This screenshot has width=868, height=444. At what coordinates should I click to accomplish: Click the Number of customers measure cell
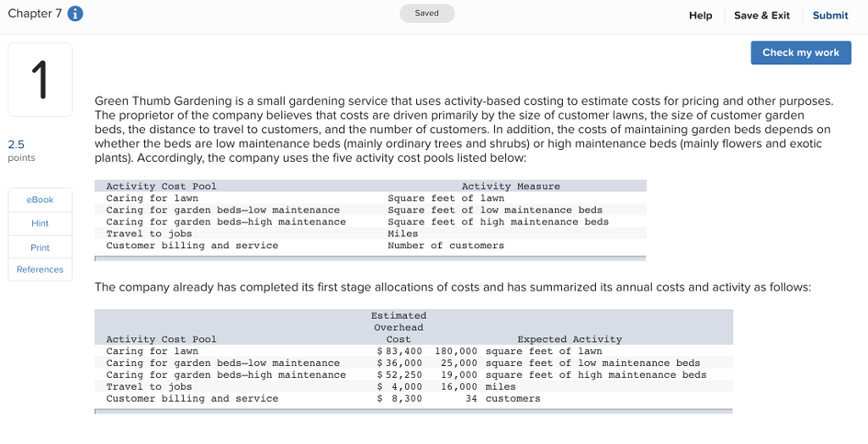coord(445,246)
